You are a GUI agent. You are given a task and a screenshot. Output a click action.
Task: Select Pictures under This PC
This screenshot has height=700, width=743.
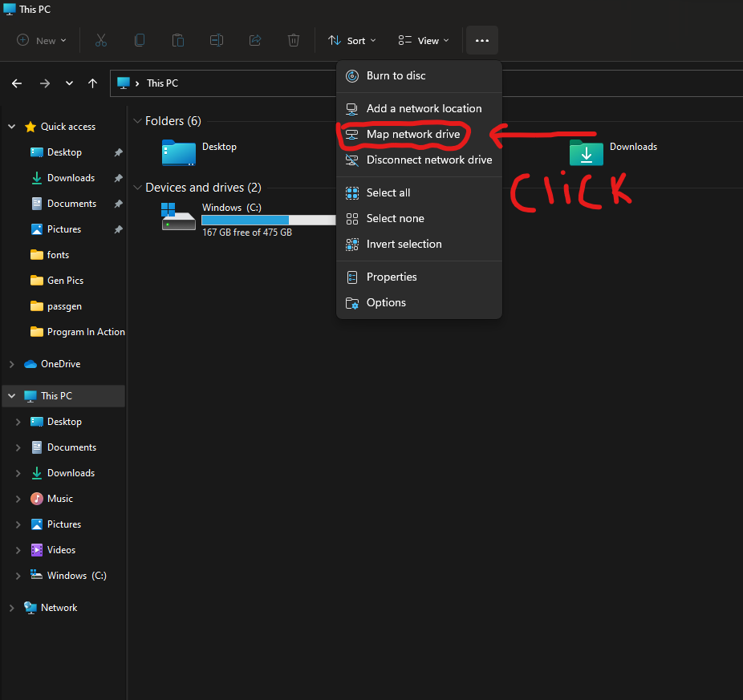[64, 524]
